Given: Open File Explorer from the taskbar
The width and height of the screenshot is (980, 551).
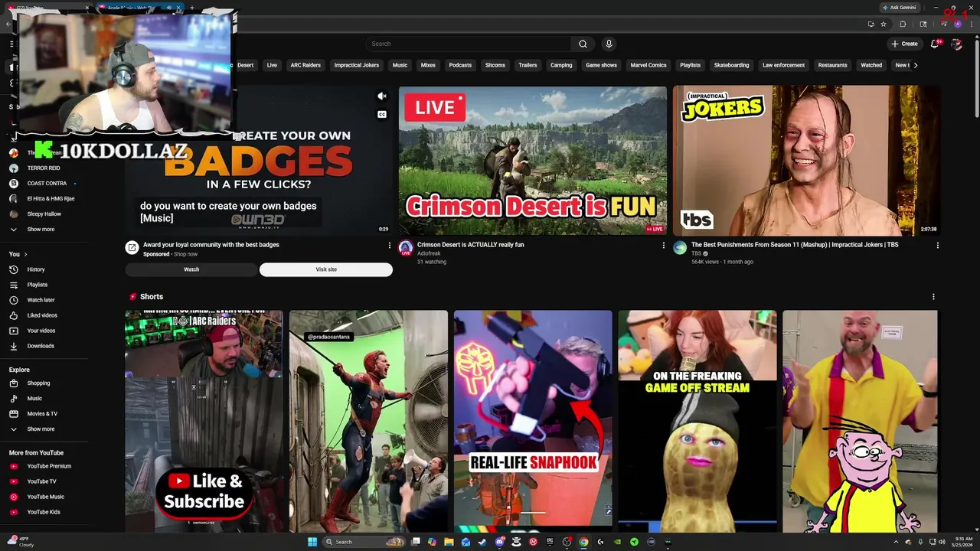Looking at the screenshot, I should (449, 542).
